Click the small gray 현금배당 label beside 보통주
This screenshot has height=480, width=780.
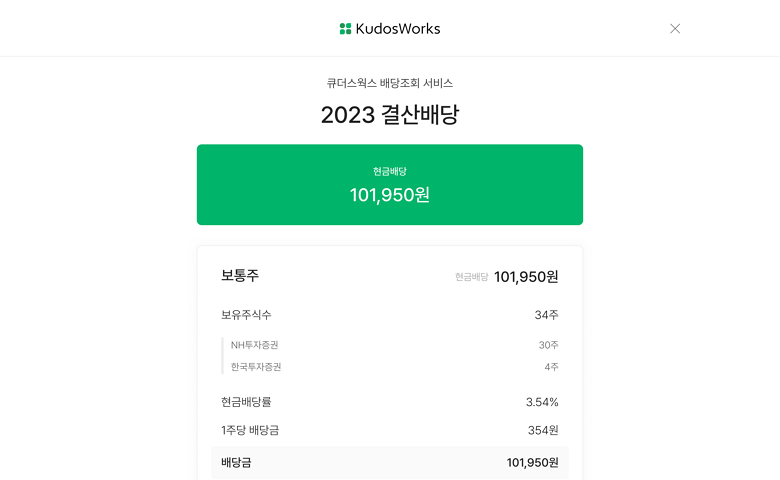tap(472, 277)
